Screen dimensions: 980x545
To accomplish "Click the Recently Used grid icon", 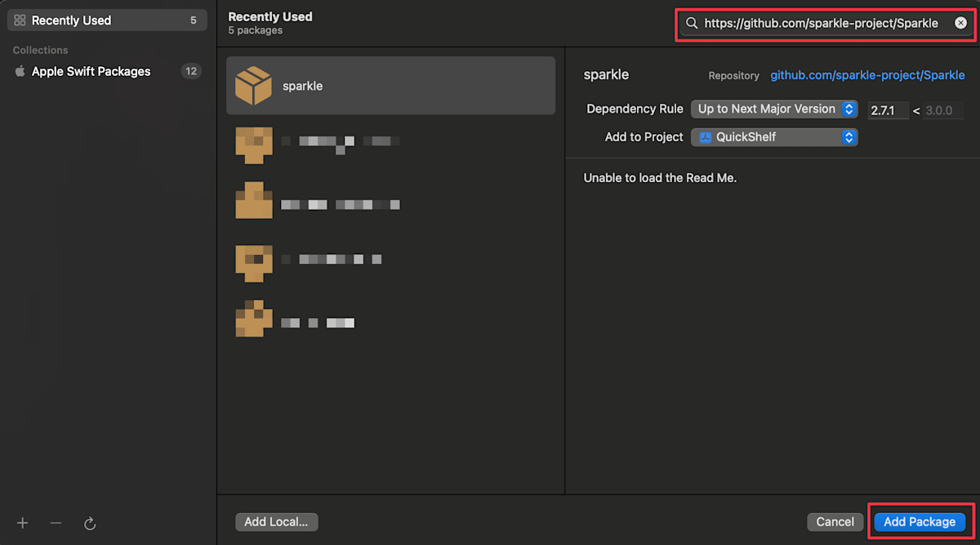I will click(20, 20).
